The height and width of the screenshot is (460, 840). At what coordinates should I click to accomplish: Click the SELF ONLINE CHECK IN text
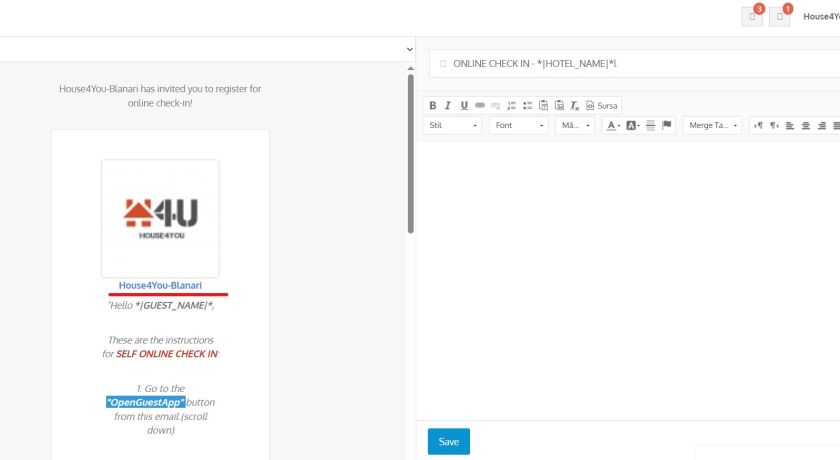[167, 354]
